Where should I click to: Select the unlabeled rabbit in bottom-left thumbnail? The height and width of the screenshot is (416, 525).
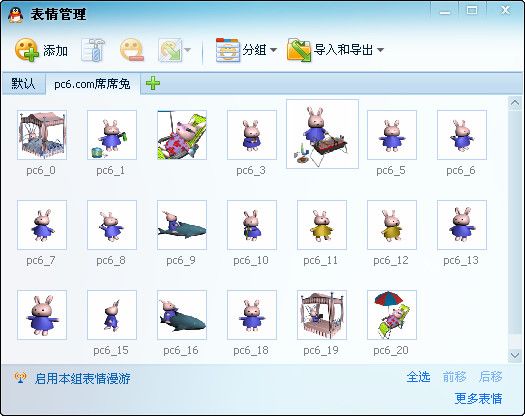(42, 315)
